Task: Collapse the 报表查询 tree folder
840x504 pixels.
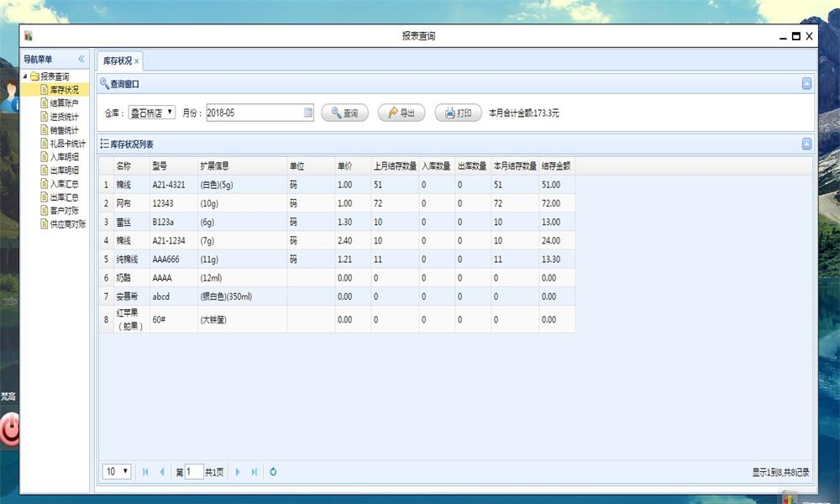Action: click(25, 76)
